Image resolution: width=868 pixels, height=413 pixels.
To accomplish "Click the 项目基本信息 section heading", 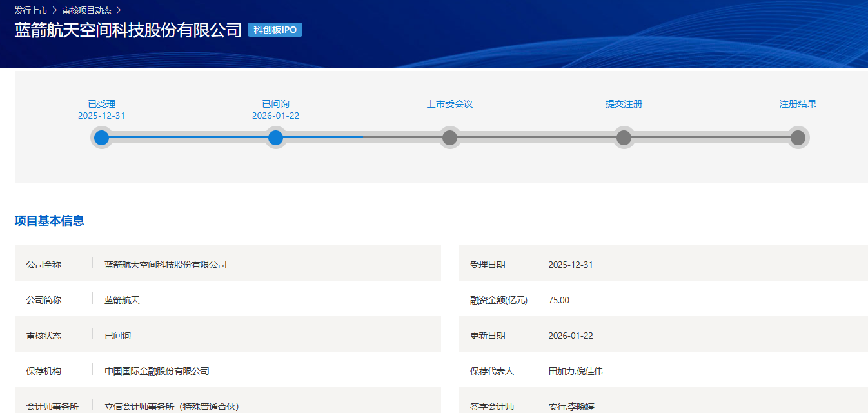I will coord(49,221).
